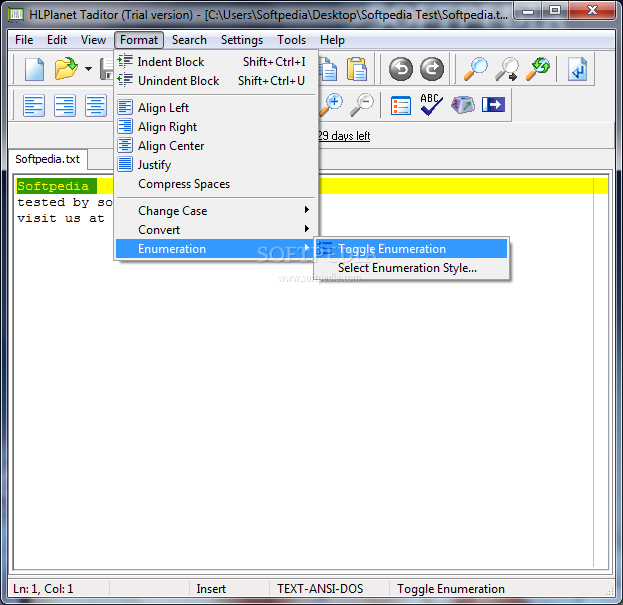Zoom in using the plus magnifier icon
This screenshot has width=623, height=605.
[x=331, y=105]
